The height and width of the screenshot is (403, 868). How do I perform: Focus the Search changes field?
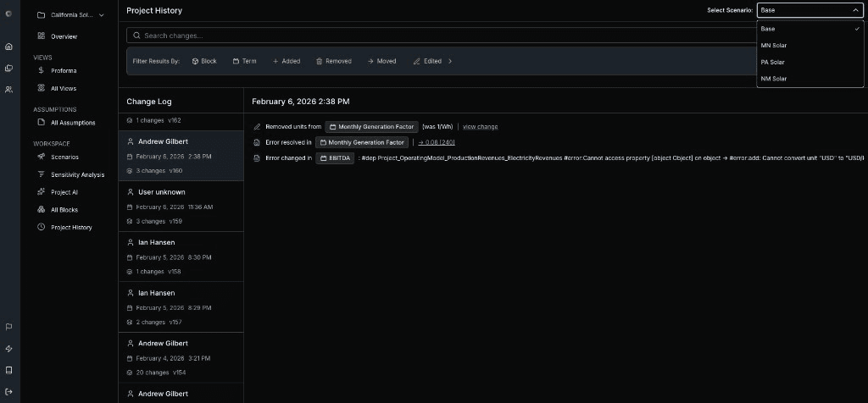(x=440, y=36)
